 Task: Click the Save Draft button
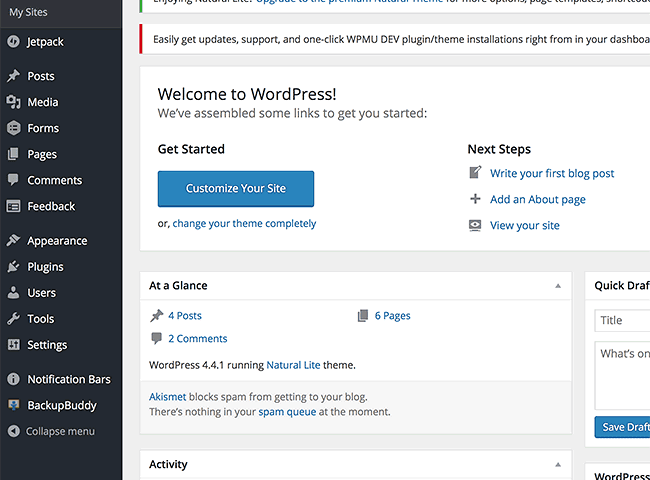(622, 427)
